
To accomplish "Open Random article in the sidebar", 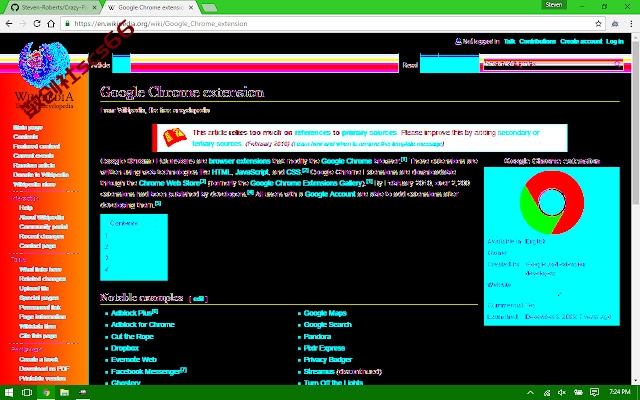I will click(x=34, y=165).
